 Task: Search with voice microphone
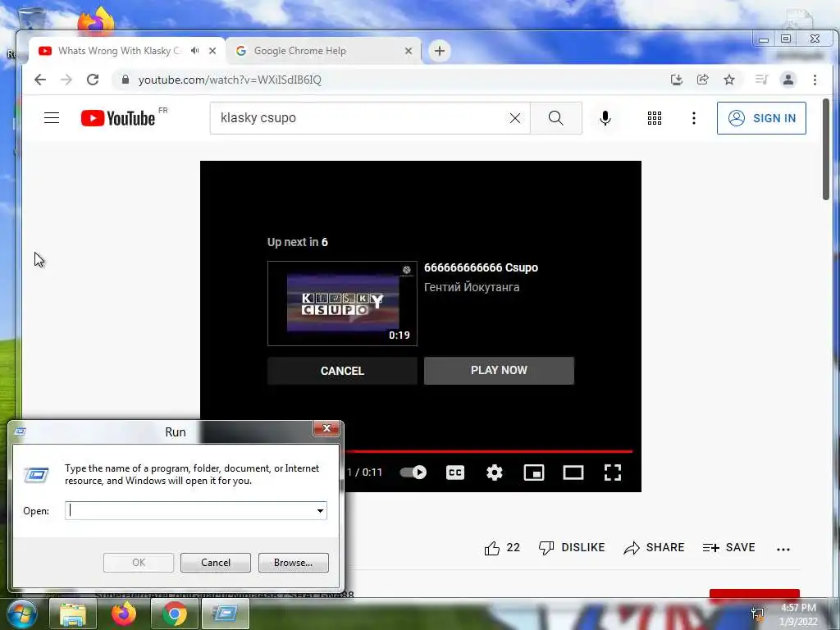click(605, 118)
